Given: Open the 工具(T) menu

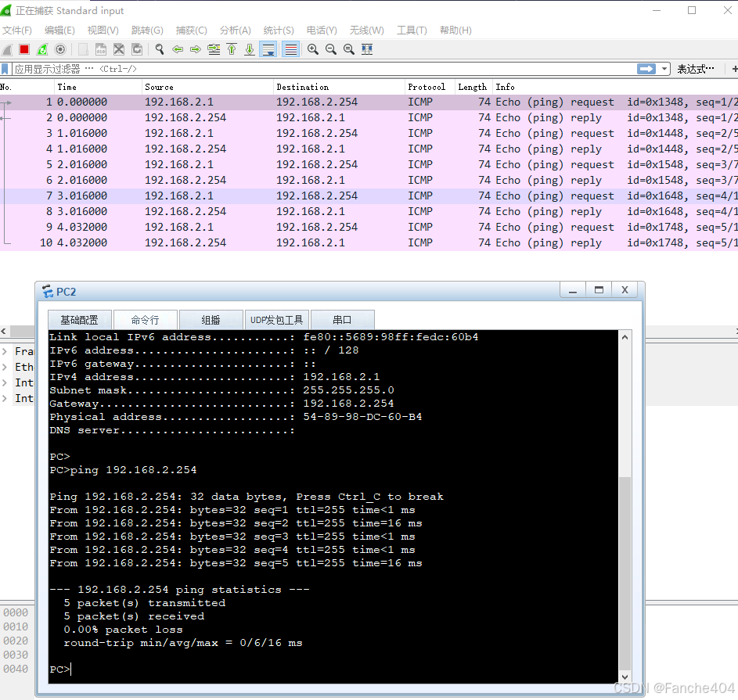Looking at the screenshot, I should 412,30.
